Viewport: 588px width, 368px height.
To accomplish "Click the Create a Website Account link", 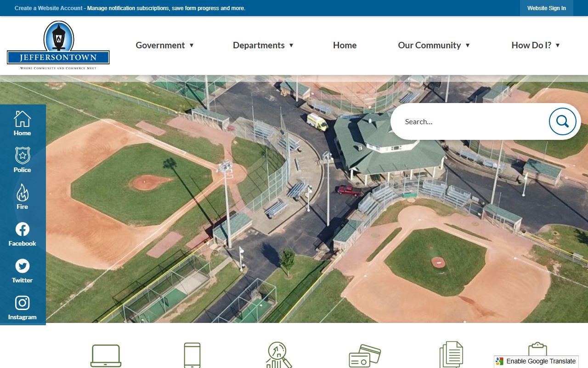I will pos(49,8).
